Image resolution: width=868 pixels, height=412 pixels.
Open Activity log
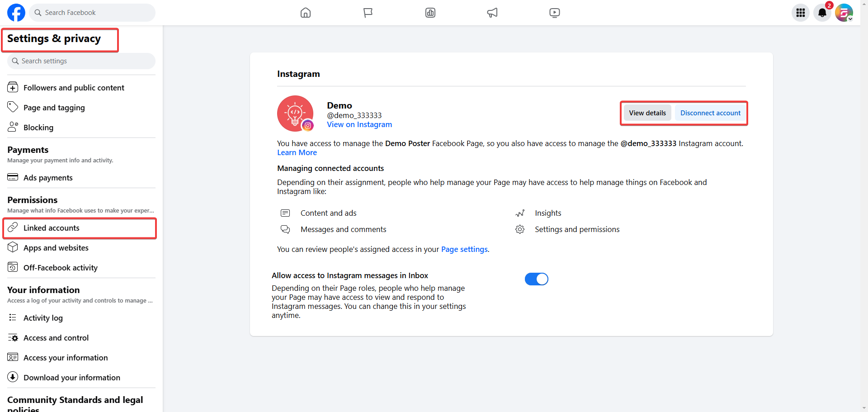[x=81, y=318]
